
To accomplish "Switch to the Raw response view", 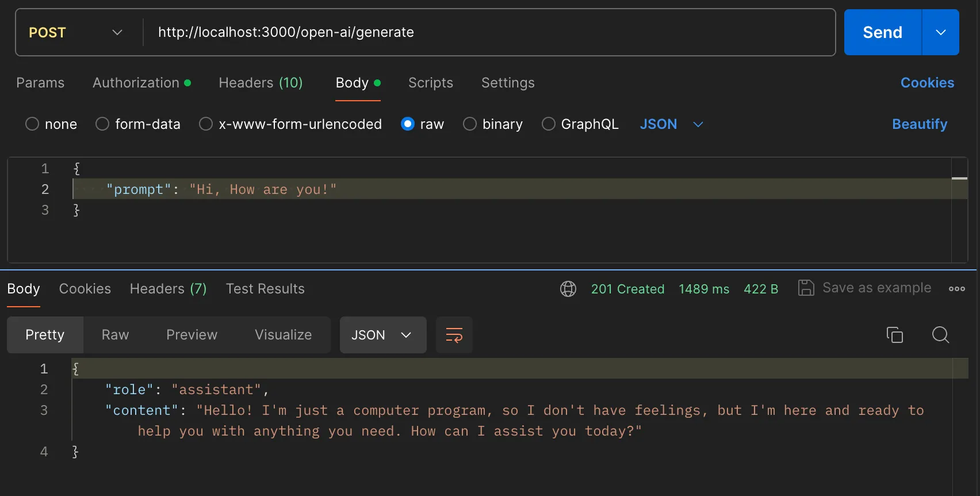I will tap(115, 335).
